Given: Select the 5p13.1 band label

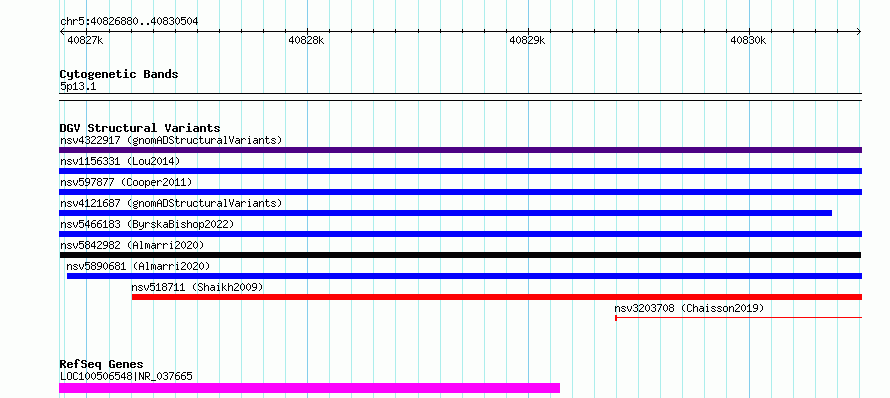Looking at the screenshot, I should coord(78,87).
